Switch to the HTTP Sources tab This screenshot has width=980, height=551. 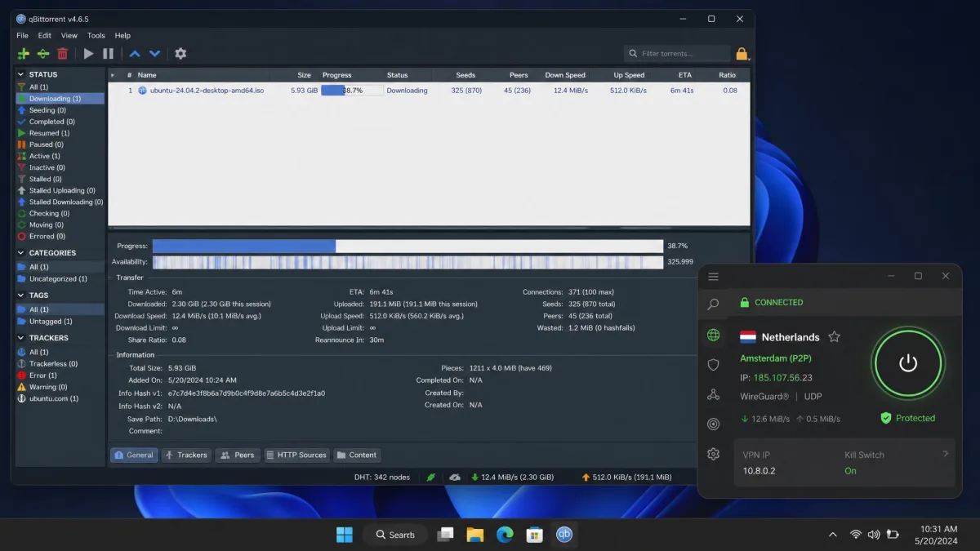[x=296, y=455]
